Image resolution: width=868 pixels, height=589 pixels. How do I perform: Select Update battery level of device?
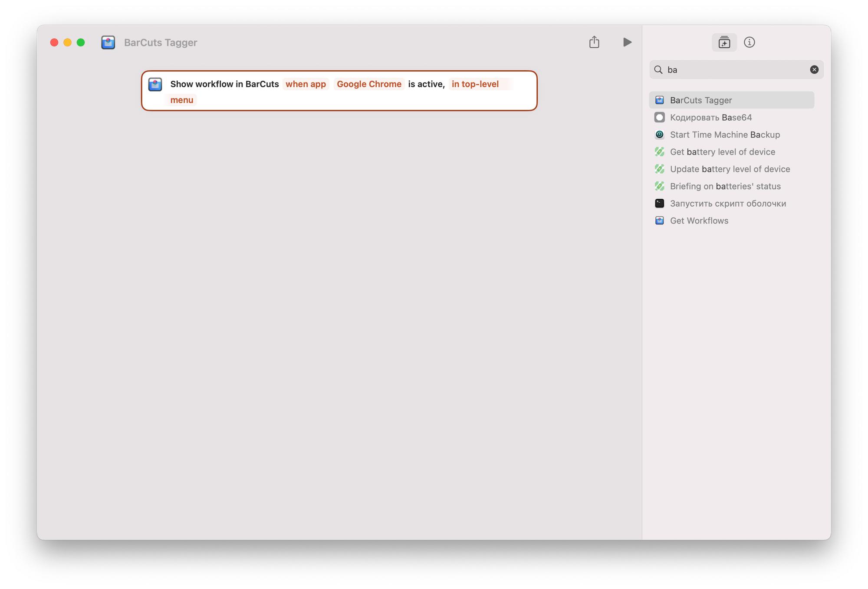[730, 169]
